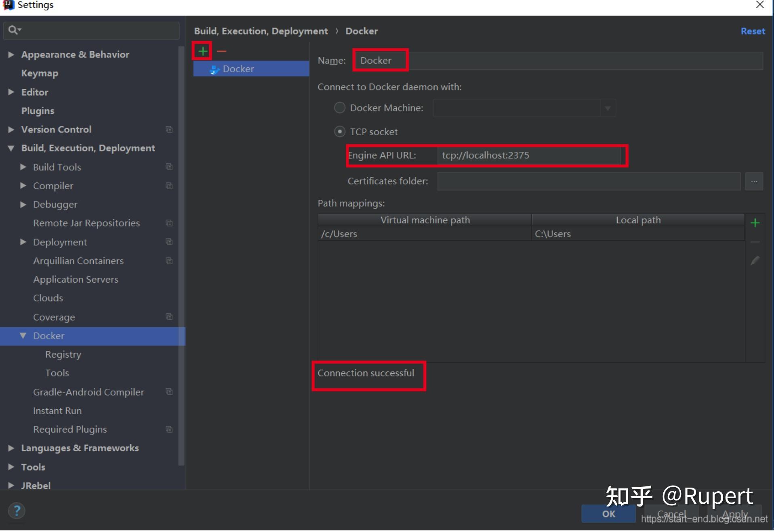Click the search magnifier in settings search
Image resolution: width=774 pixels, height=532 pixels.
click(x=13, y=29)
